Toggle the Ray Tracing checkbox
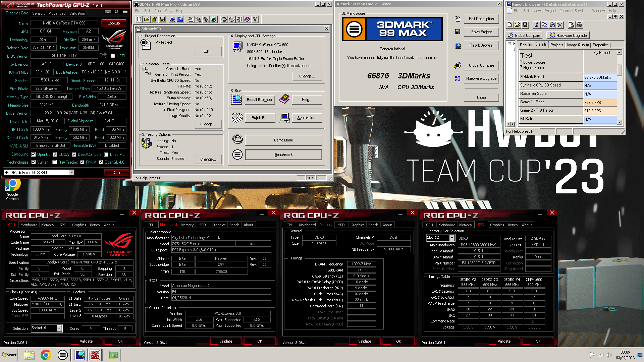Screen dimensions: 644x362 point(55,162)
